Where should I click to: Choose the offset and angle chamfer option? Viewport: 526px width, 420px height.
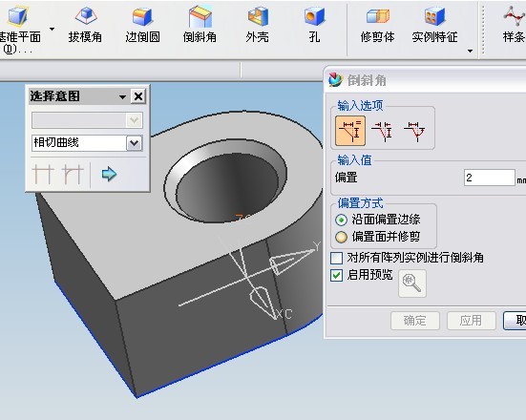click(x=414, y=131)
